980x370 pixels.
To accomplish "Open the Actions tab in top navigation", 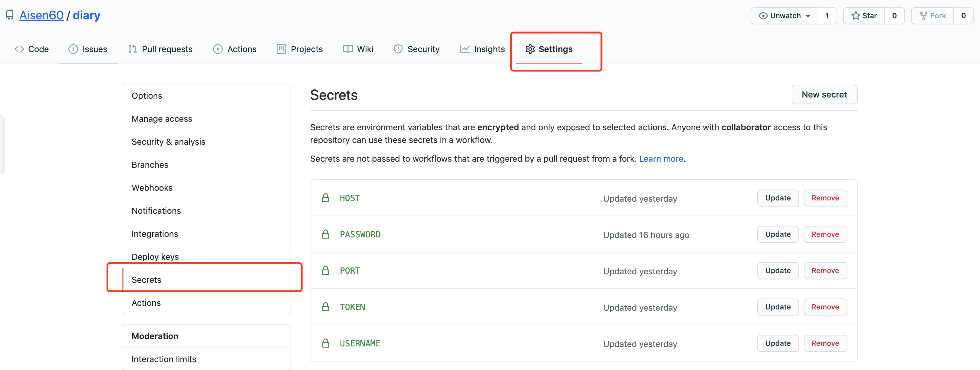I will tap(235, 49).
